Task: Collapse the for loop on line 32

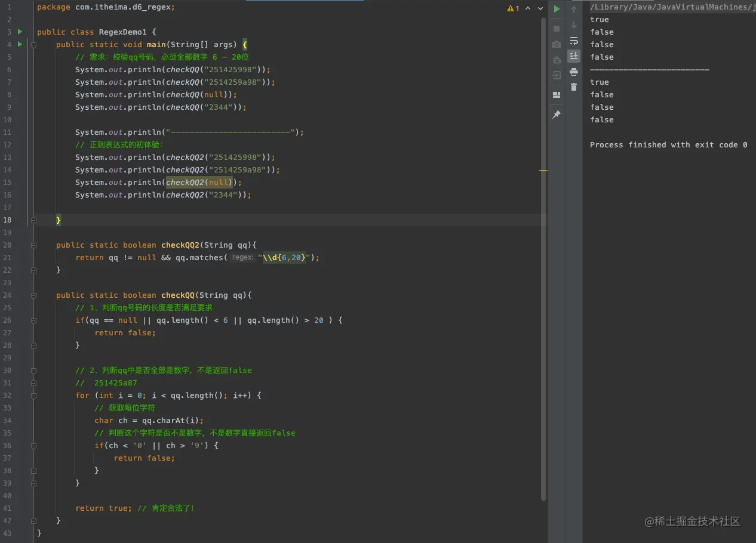Action: click(x=34, y=396)
